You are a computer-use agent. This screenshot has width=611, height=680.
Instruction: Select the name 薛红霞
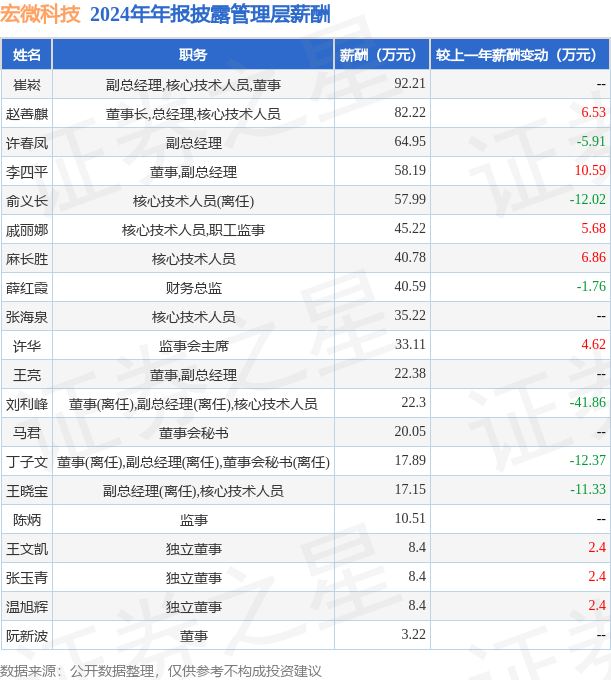26,288
